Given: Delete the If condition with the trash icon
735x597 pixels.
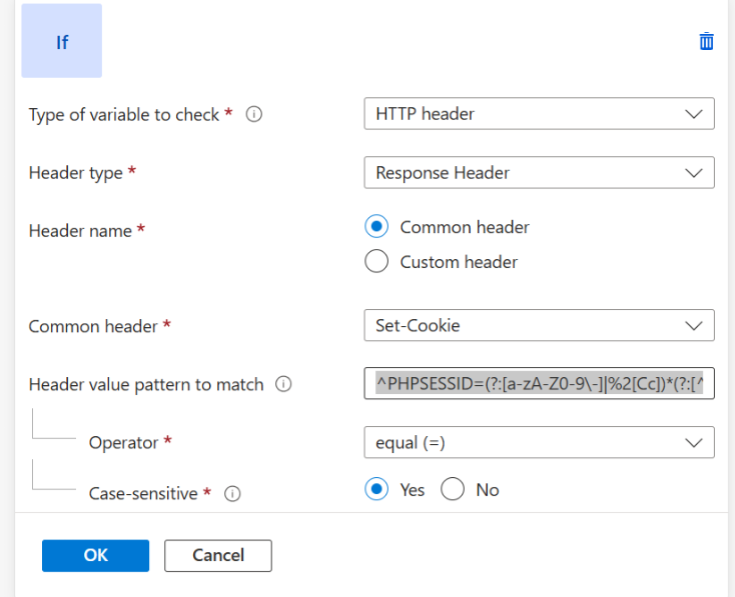Looking at the screenshot, I should pyautogui.click(x=706, y=41).
